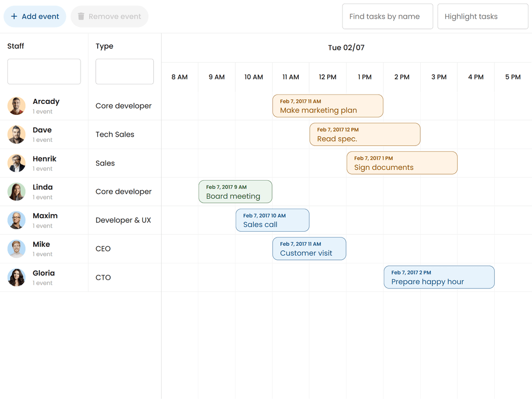The width and height of the screenshot is (532, 399).
Task: Click the Board meeting event bar
Action: tap(235, 192)
